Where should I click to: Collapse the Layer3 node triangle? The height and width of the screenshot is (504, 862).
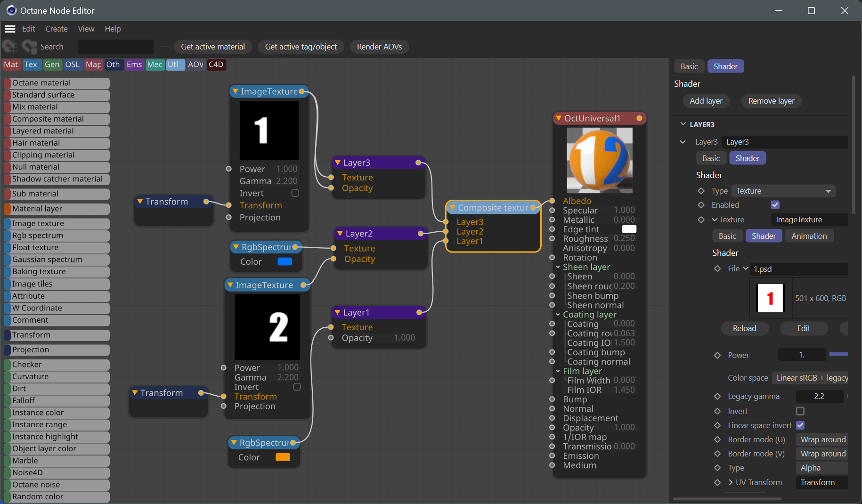tap(337, 163)
